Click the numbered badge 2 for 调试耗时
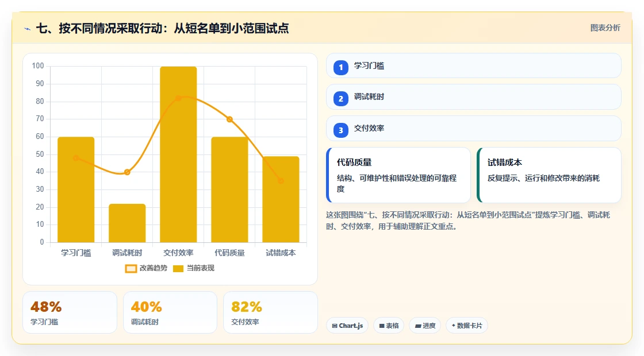The image size is (644, 356). (x=341, y=98)
